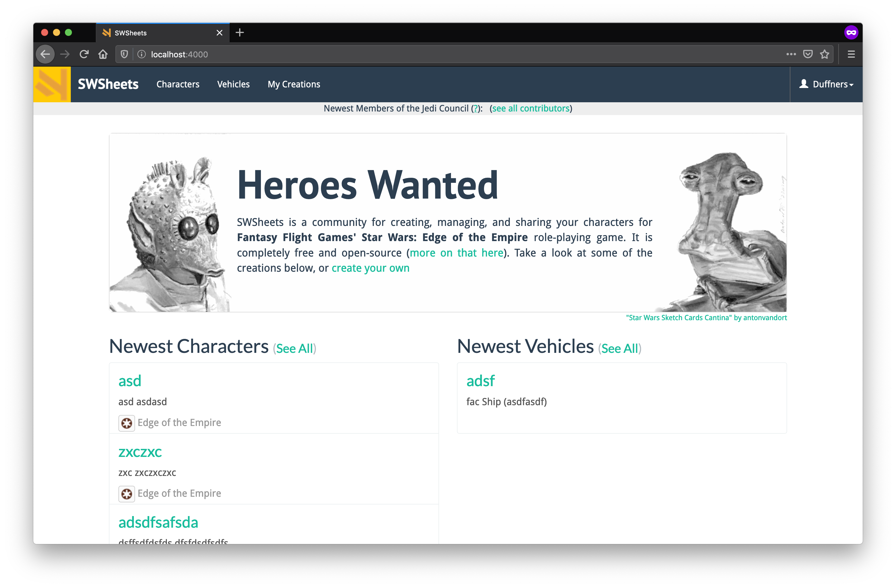Reload the page with the refresh icon
Screen dimensions: 896x588
click(84, 54)
